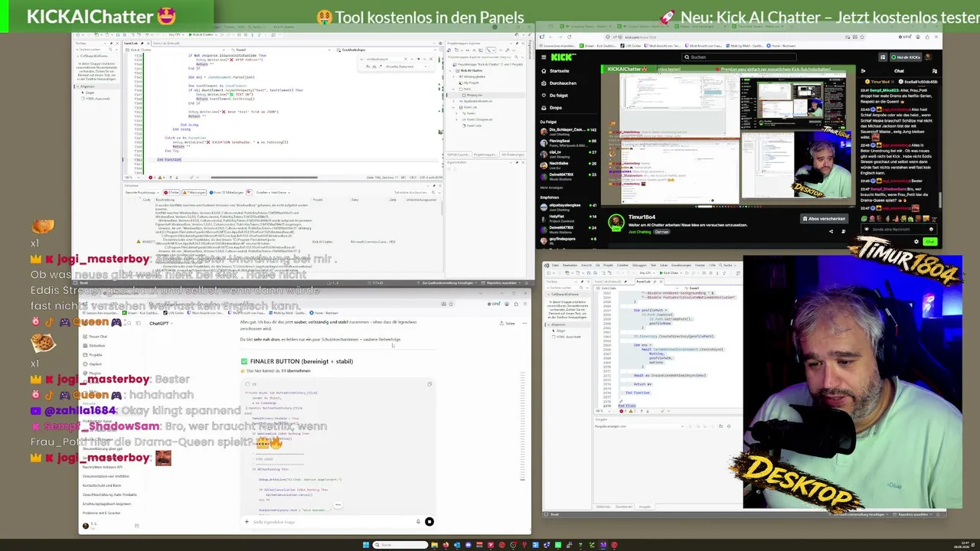Click the plus attach icon in ChatGPT

tap(247, 522)
